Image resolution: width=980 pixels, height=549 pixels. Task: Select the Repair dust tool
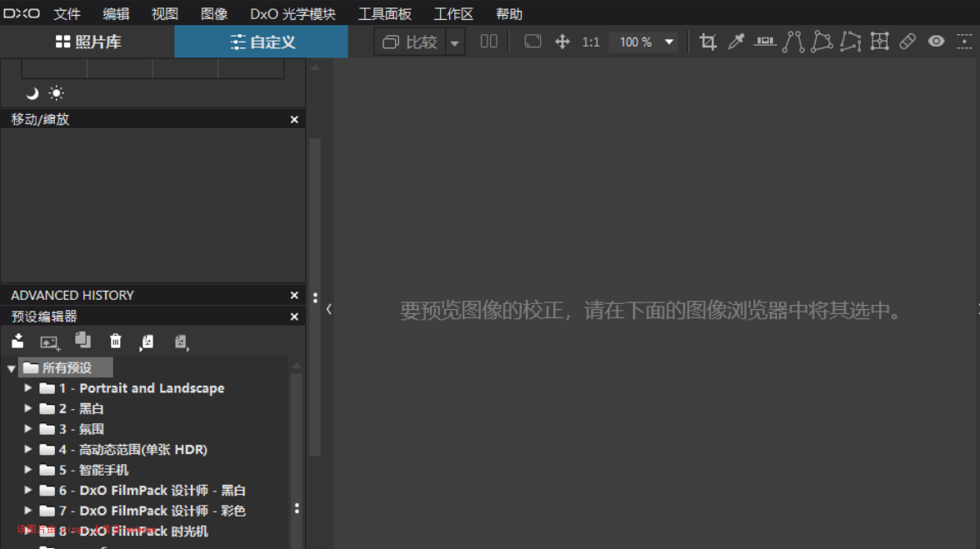click(x=907, y=42)
